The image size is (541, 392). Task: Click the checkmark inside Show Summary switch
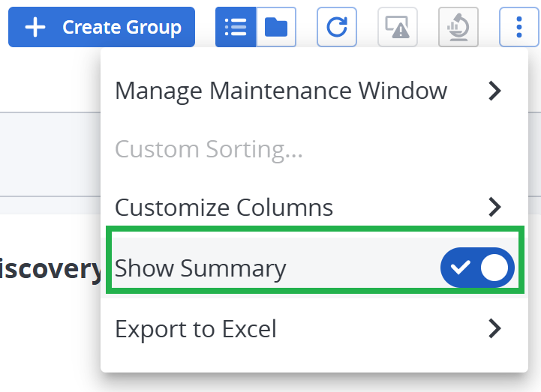(x=461, y=268)
